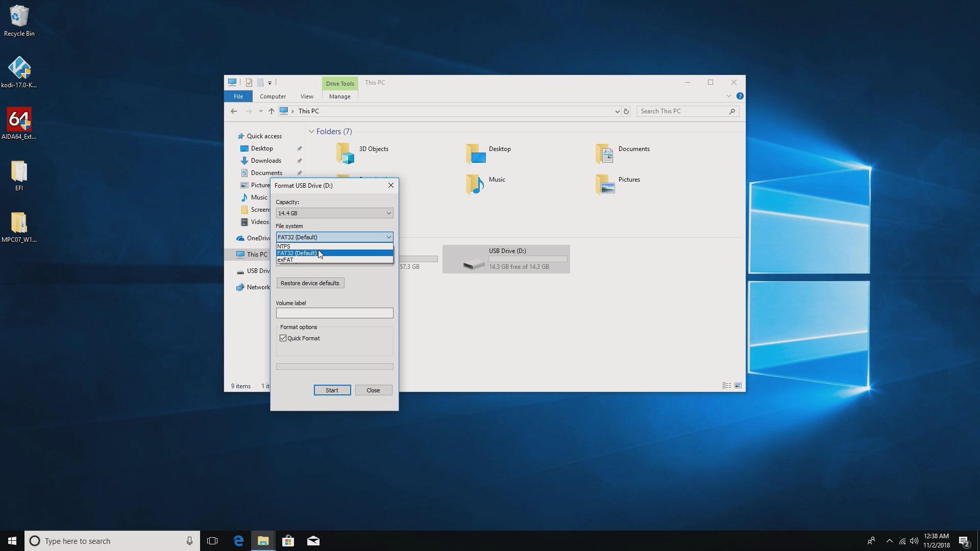Open the Recycle Bin desktop icon
This screenshot has width=980, height=551.
click(x=19, y=20)
